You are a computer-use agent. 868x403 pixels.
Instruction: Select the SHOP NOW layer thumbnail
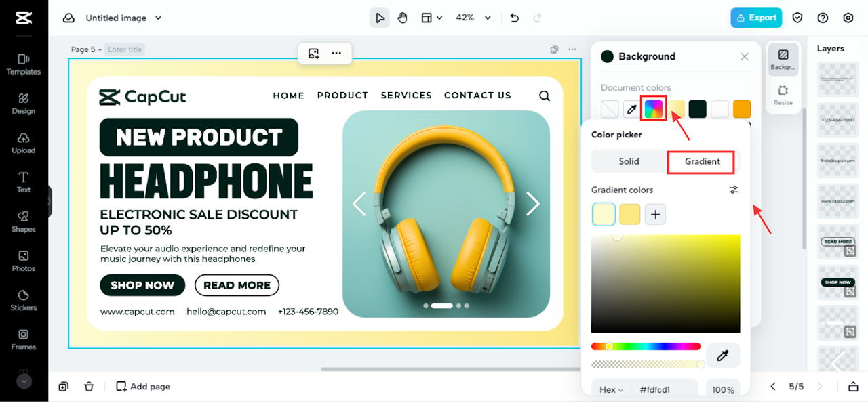tap(838, 282)
